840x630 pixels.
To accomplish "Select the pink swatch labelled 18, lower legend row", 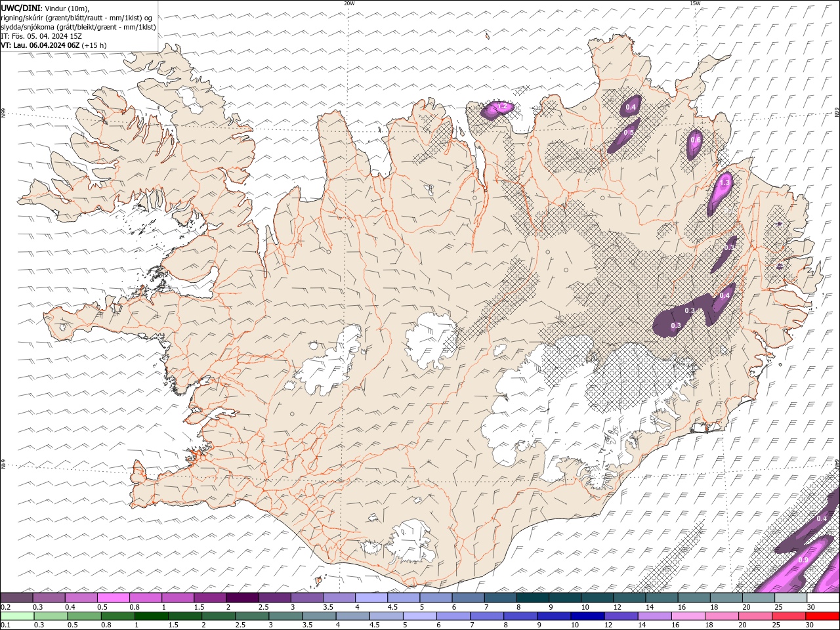I will 721,616.
